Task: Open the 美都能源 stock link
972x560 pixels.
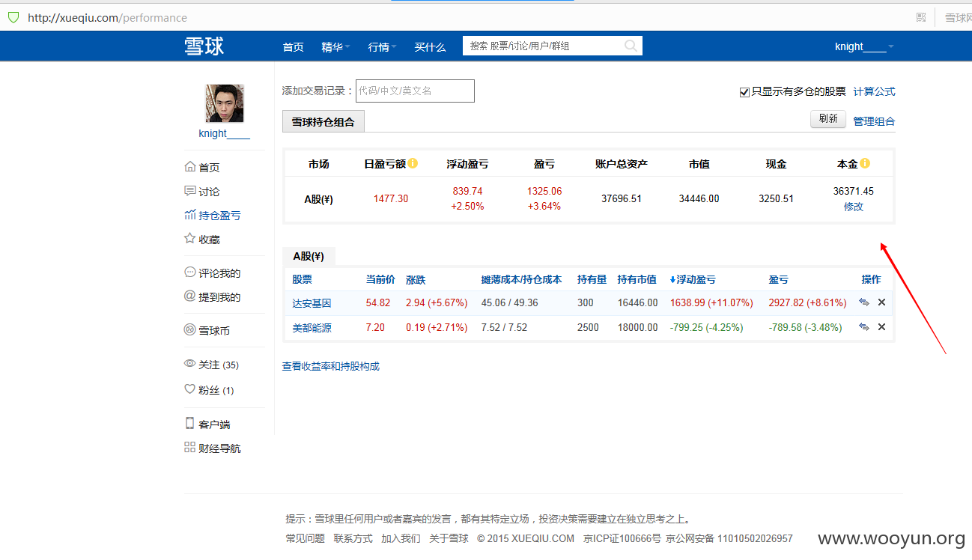Action: tap(312, 327)
